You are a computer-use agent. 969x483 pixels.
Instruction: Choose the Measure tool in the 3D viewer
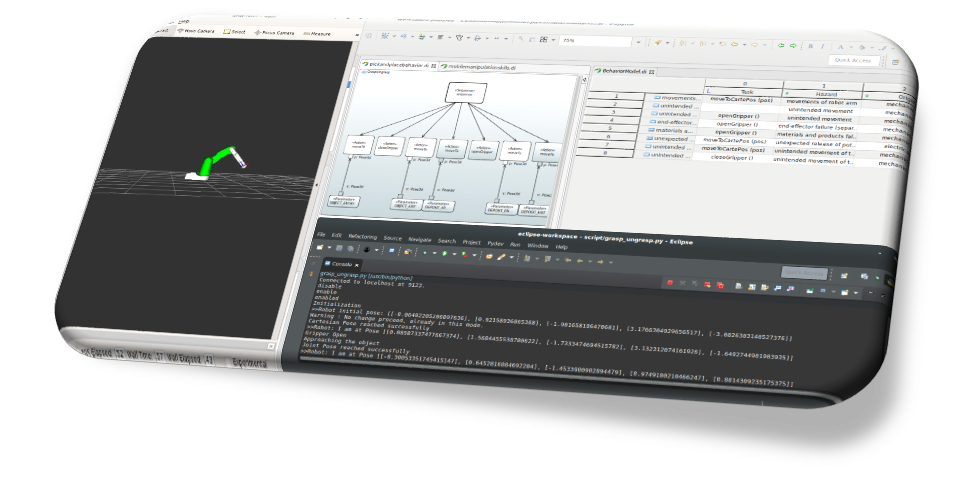pos(316,34)
